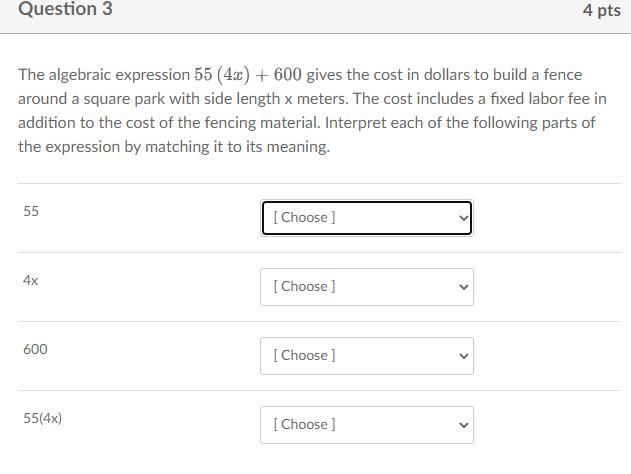Screen dimensions: 631x474
Task: Click the "600" row label
Action: point(35,349)
